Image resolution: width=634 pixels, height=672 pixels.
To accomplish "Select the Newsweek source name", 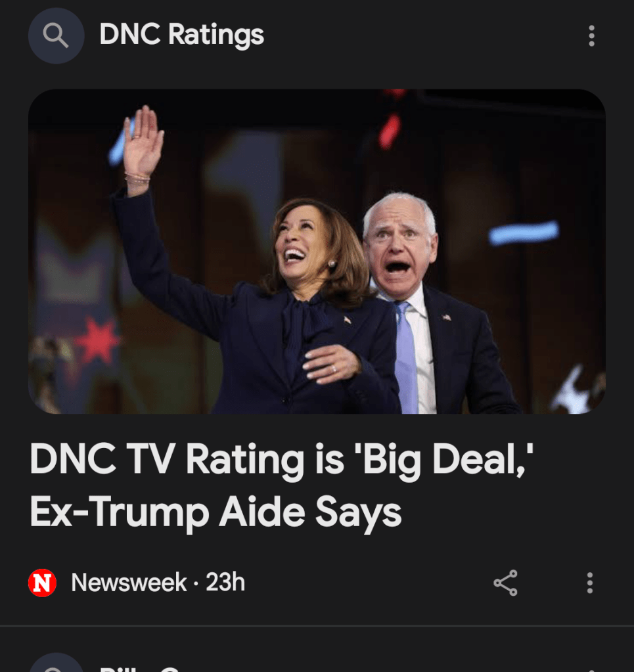I will click(129, 583).
